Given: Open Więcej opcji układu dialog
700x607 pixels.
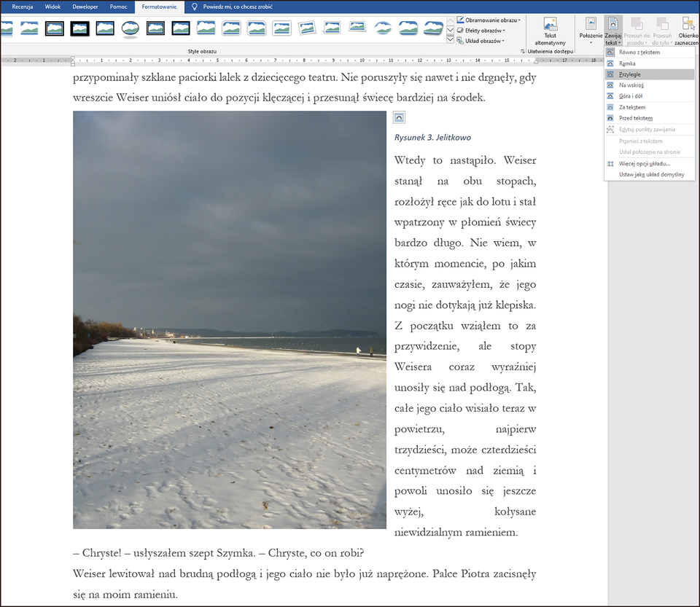Looking at the screenshot, I should pos(644,163).
